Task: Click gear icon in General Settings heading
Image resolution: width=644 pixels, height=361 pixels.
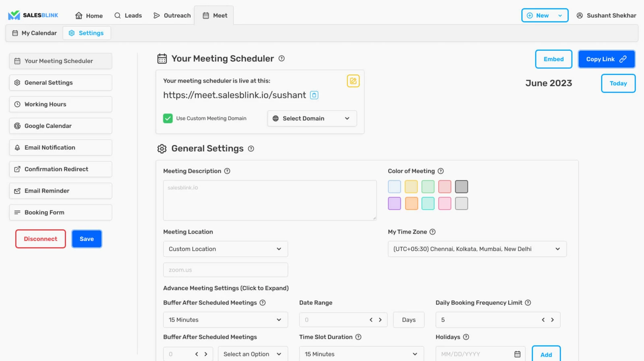Action: pyautogui.click(x=162, y=149)
